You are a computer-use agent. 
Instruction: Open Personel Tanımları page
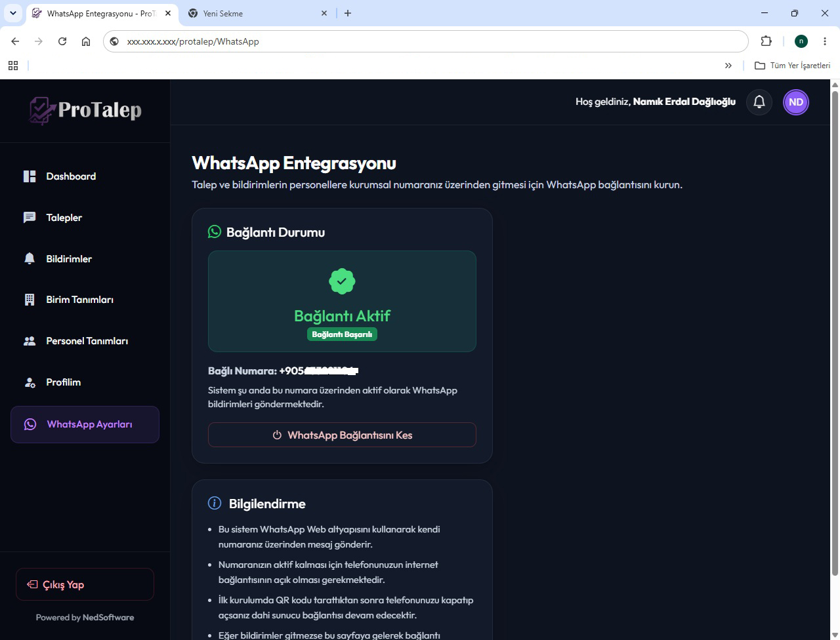85,341
